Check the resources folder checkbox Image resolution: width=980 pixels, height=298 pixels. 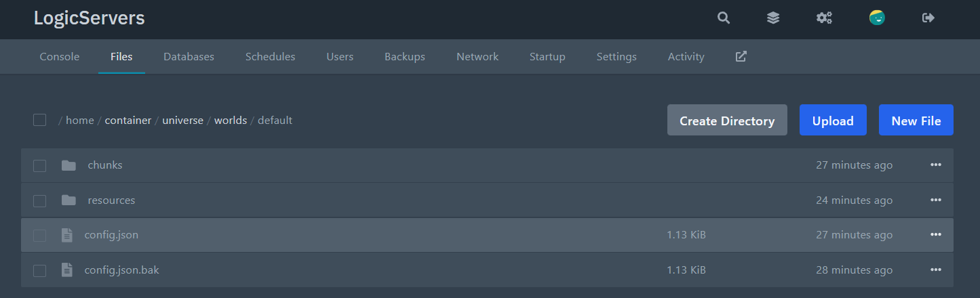pos(40,201)
